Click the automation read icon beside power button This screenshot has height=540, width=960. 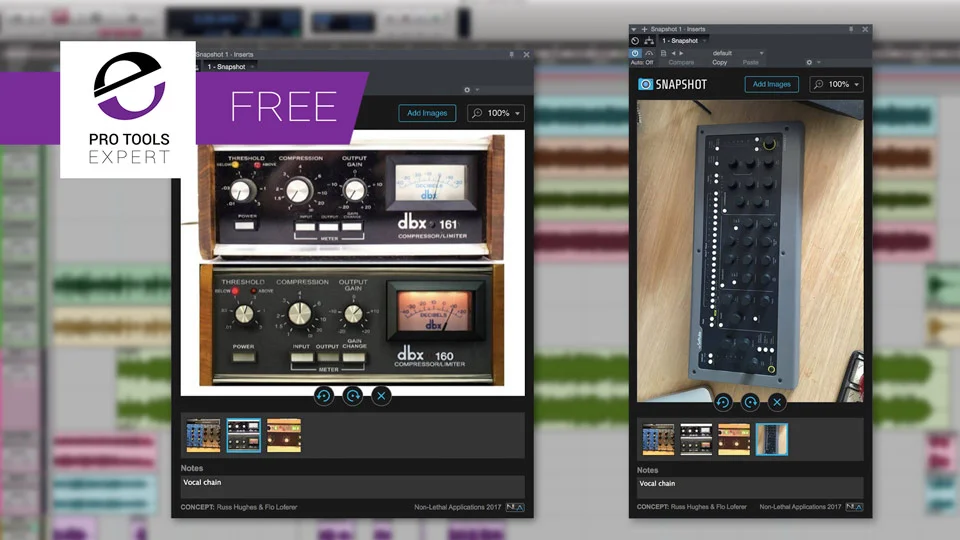coord(649,53)
